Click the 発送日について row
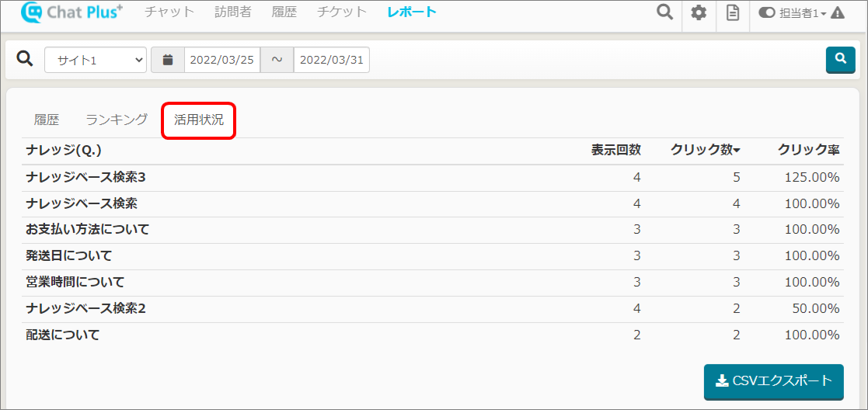 coord(434,256)
